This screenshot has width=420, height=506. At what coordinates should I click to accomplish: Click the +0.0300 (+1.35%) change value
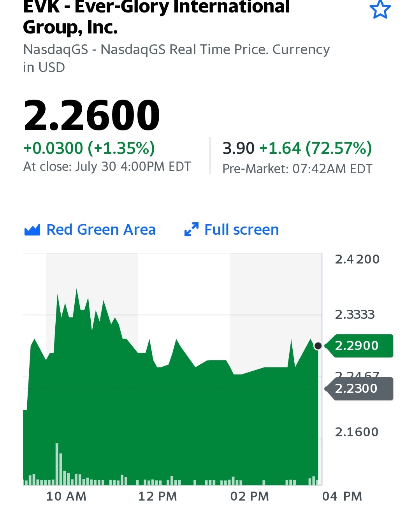pyautogui.click(x=89, y=148)
